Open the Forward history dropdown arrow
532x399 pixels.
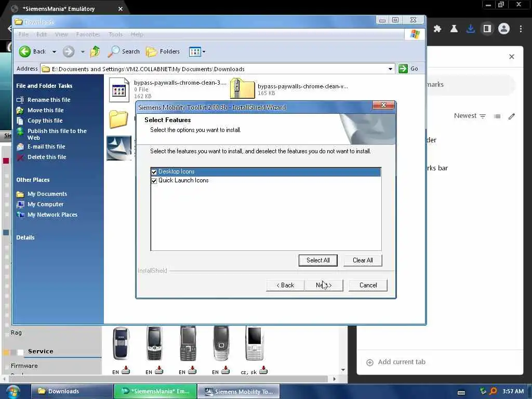pyautogui.click(x=83, y=52)
